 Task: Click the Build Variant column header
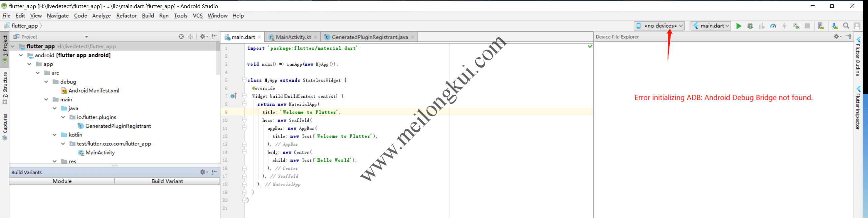pyautogui.click(x=167, y=181)
